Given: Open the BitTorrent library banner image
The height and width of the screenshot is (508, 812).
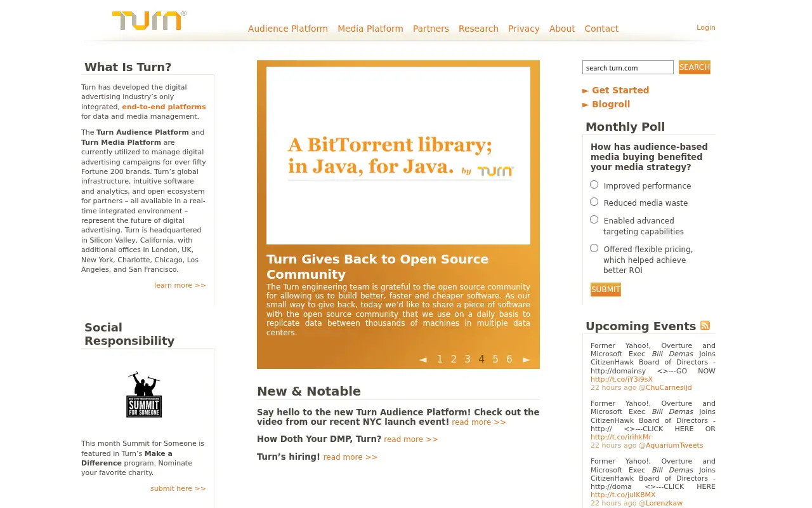Looking at the screenshot, I should (x=398, y=156).
